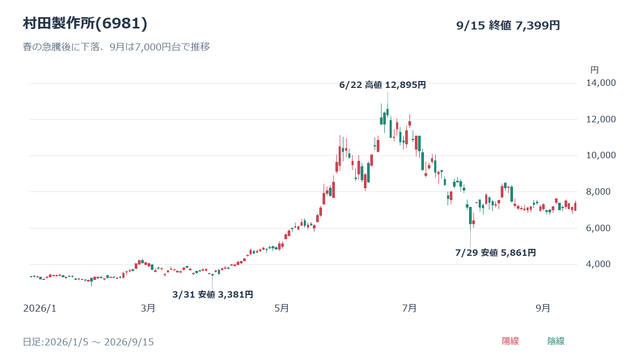This screenshot has width=644, height=362.
Task: Select the 14,000 price axis label
Action: tap(601, 83)
